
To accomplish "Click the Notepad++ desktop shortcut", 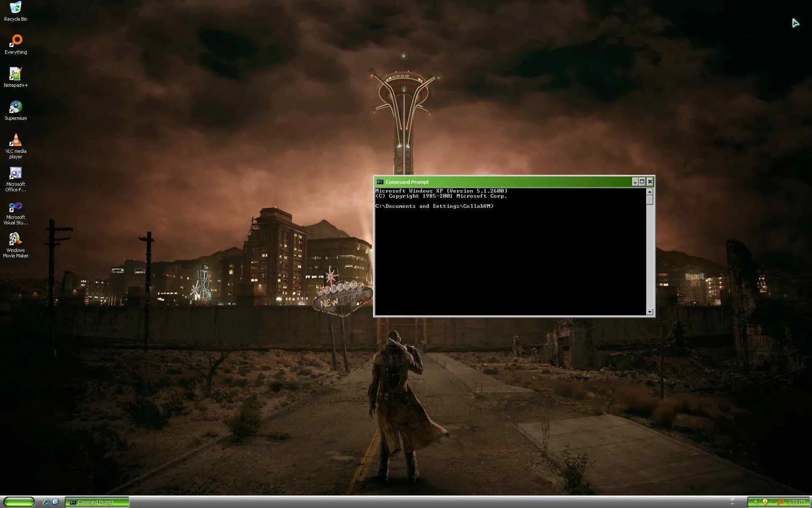I will pyautogui.click(x=16, y=74).
